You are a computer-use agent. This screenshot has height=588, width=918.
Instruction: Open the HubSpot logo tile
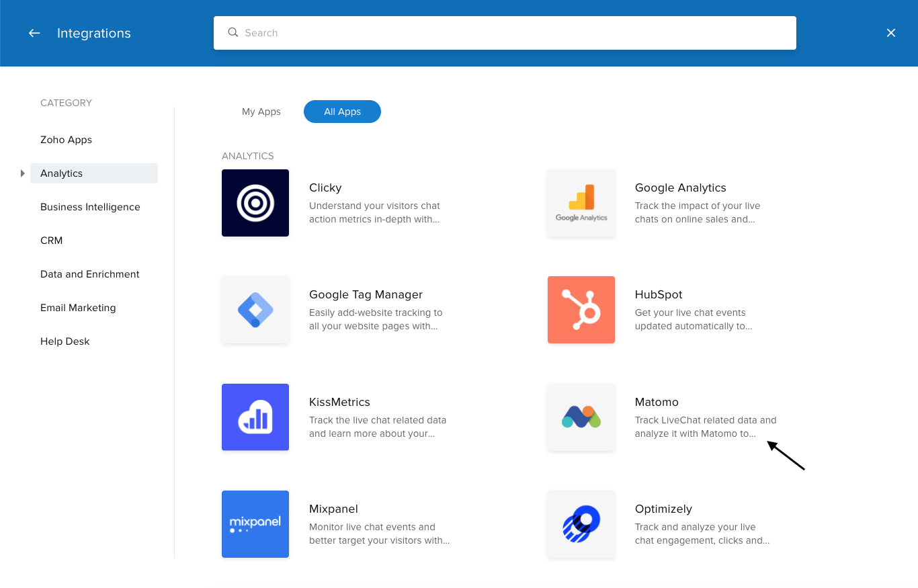pyautogui.click(x=581, y=310)
